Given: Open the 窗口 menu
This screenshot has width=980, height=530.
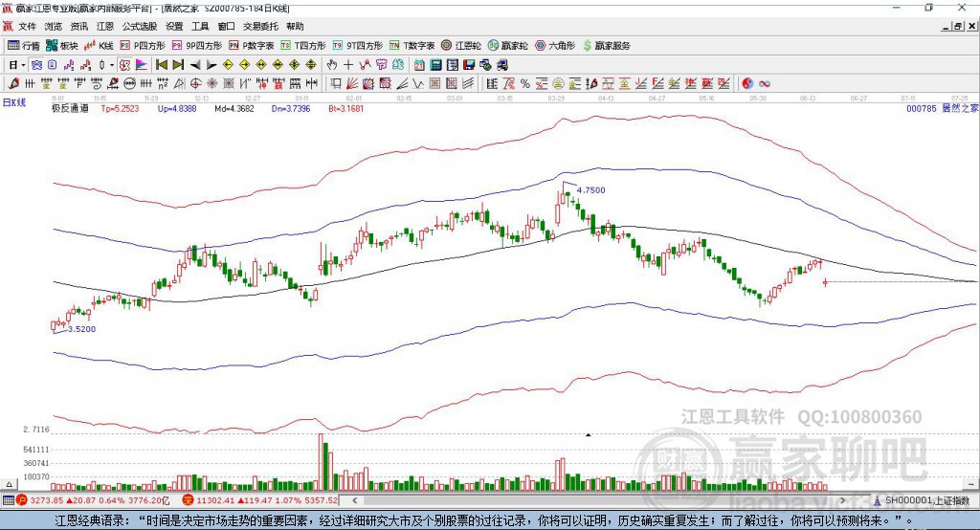Looking at the screenshot, I should (x=226, y=26).
